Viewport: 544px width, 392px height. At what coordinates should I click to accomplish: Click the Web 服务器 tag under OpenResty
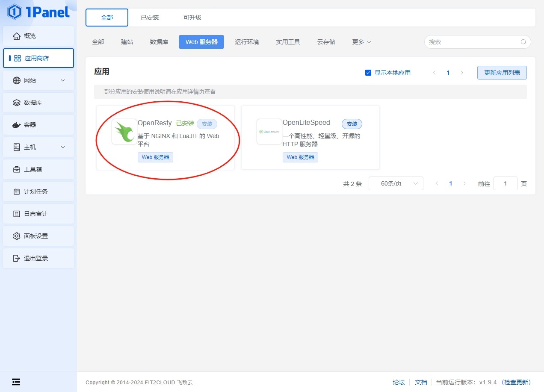coord(155,157)
